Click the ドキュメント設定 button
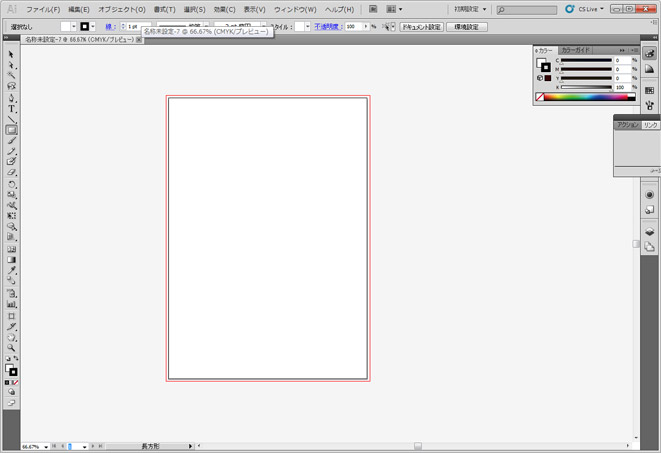The height and width of the screenshot is (453, 661). pos(421,27)
